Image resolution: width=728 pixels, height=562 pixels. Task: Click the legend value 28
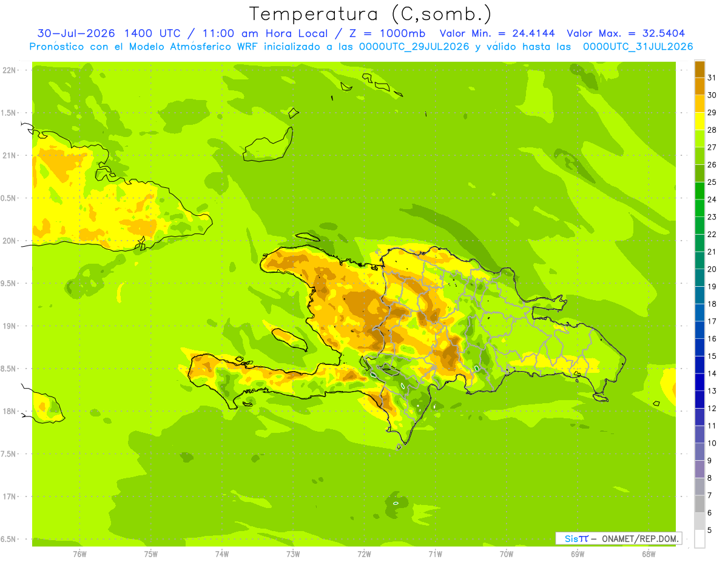click(712, 130)
